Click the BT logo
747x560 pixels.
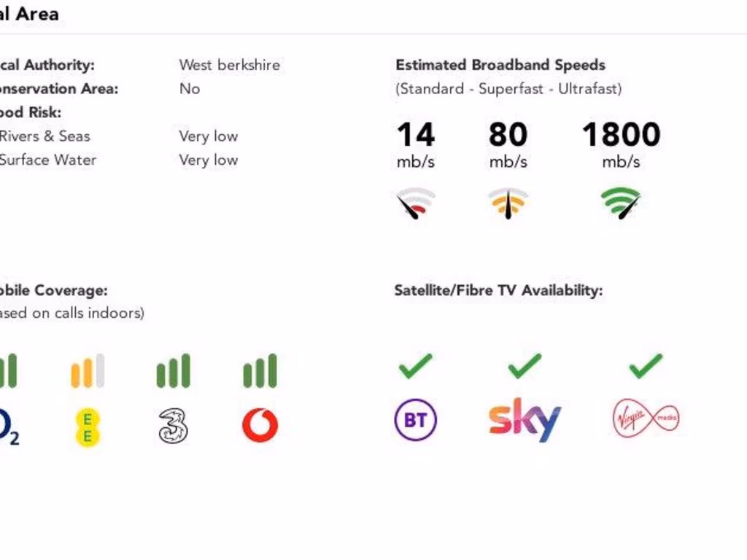[x=416, y=419]
